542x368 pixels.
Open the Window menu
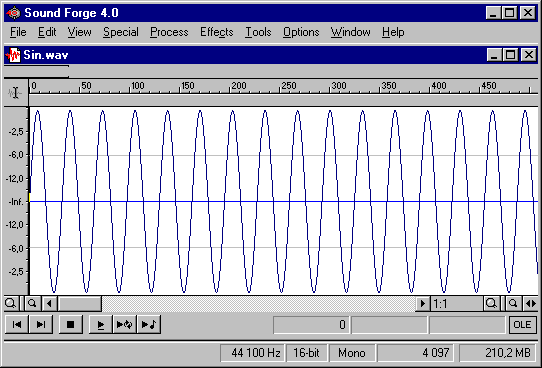coord(351,32)
